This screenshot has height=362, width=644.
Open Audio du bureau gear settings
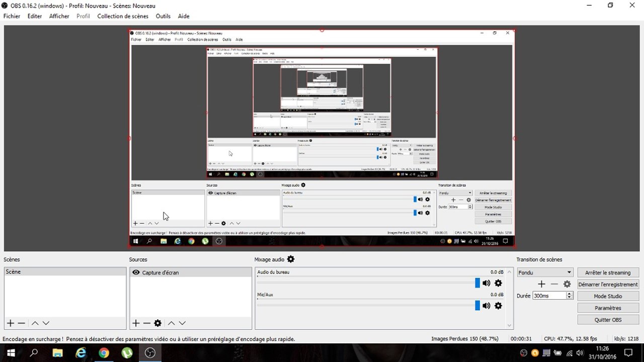pyautogui.click(x=499, y=283)
